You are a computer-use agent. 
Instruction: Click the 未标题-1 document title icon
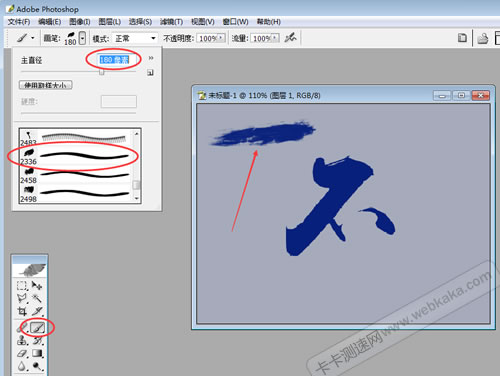pyautogui.click(x=202, y=96)
